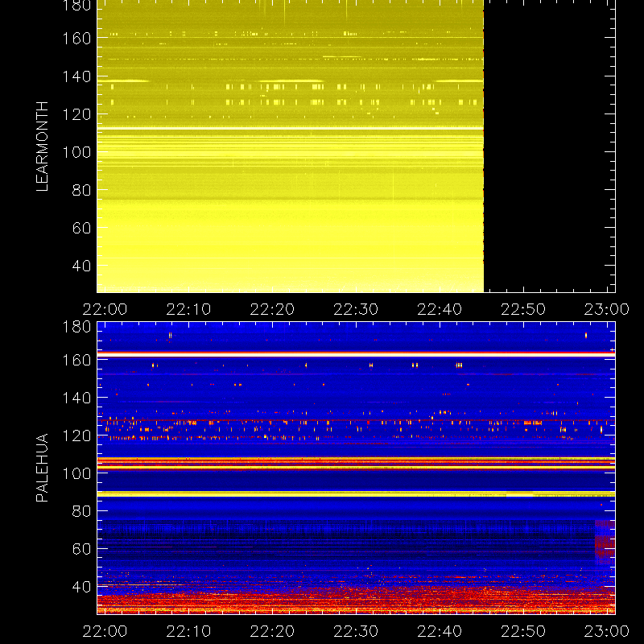The height and width of the screenshot is (644, 644).
Task: Click 22:10 time label under Palehua plot
Action: 188,631
